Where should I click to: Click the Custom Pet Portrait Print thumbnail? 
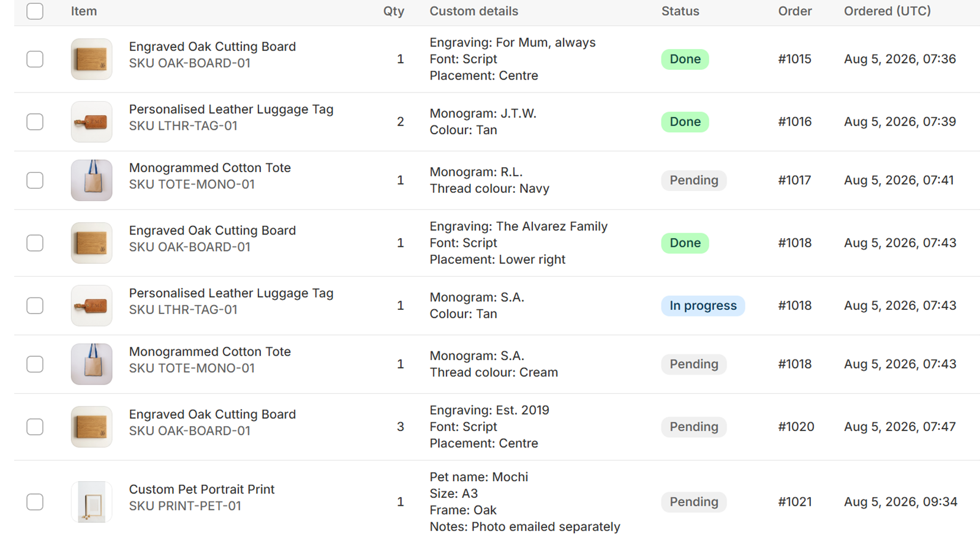(91, 502)
